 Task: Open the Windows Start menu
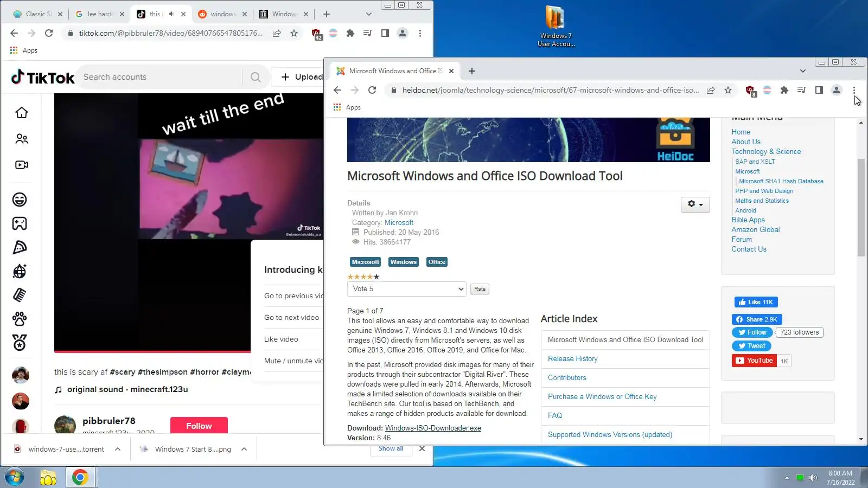tap(15, 477)
